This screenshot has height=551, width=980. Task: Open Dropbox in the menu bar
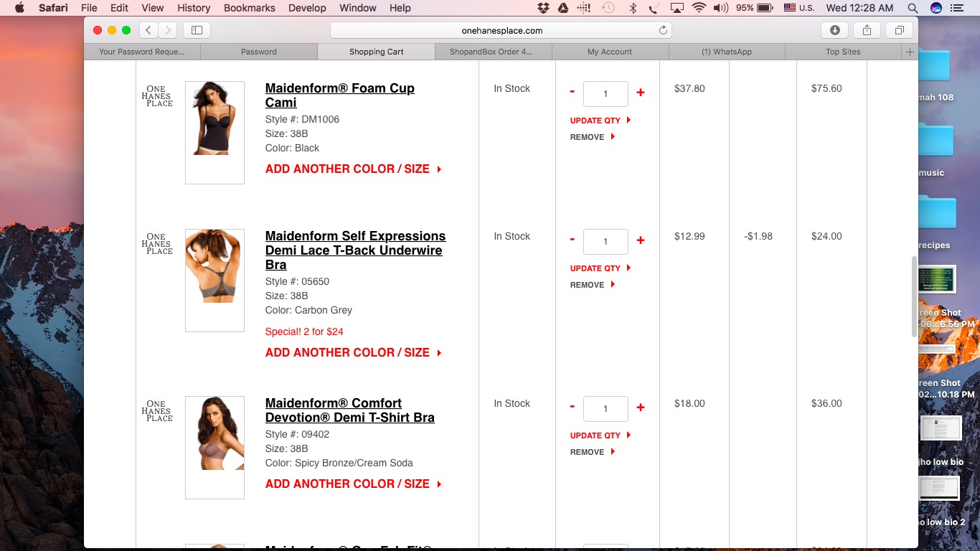pos(543,8)
